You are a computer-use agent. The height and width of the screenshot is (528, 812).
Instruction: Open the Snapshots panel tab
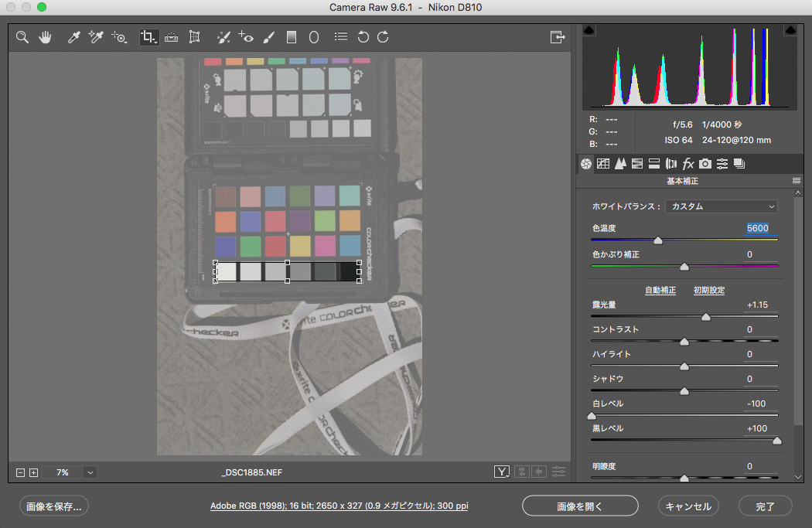tap(739, 164)
